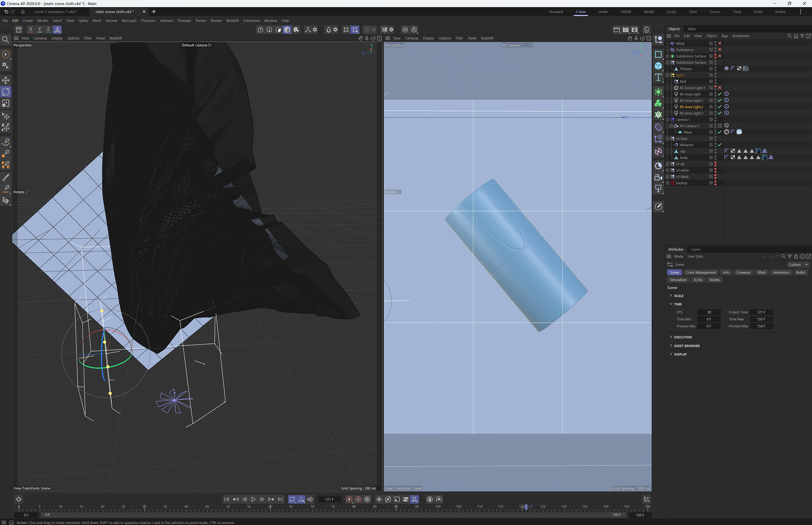Expand the SCALE section in Scene attributes
Image resolution: width=812 pixels, height=525 pixels.
click(x=678, y=296)
